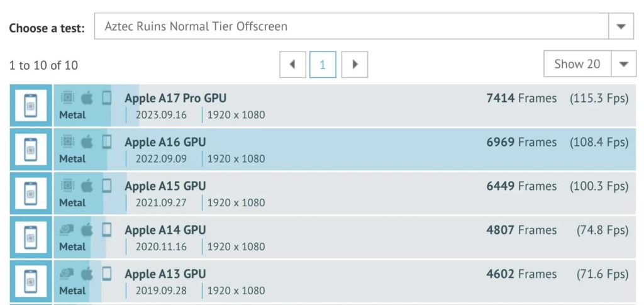Viewport: 644px width, 305px height.
Task: Click the GPU card icon in the A13 row
Action: (x=67, y=274)
